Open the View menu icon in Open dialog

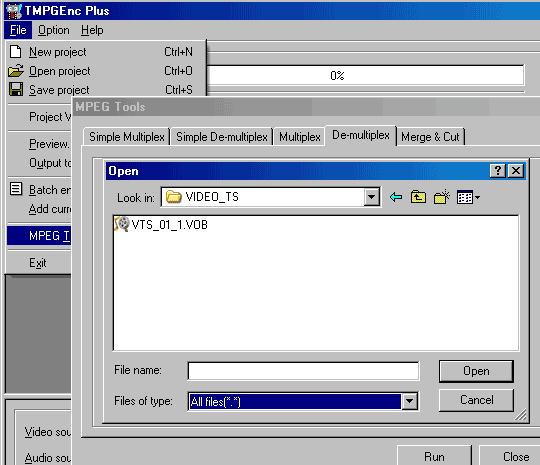(468, 197)
